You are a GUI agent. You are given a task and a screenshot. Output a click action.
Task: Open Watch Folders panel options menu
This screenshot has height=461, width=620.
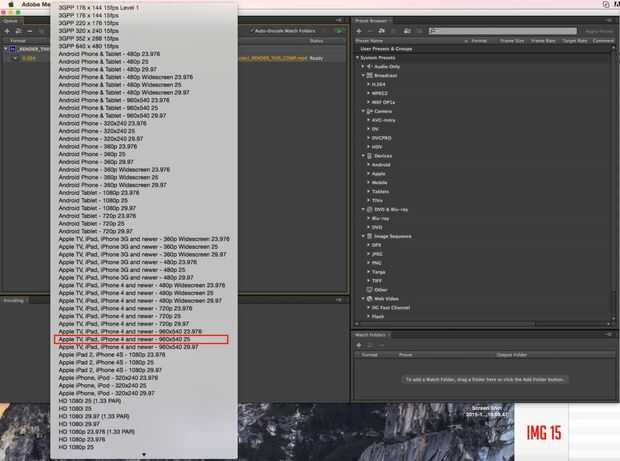(x=609, y=335)
